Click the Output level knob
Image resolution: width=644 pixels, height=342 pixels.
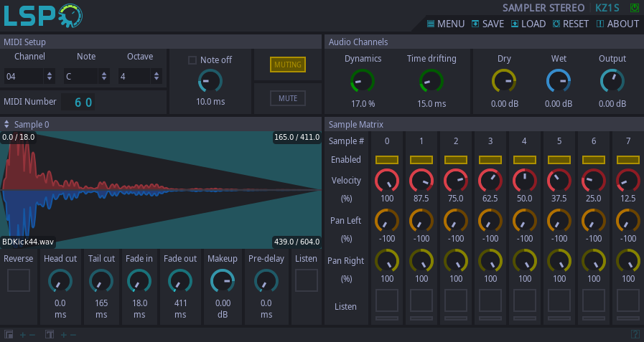pyautogui.click(x=612, y=81)
